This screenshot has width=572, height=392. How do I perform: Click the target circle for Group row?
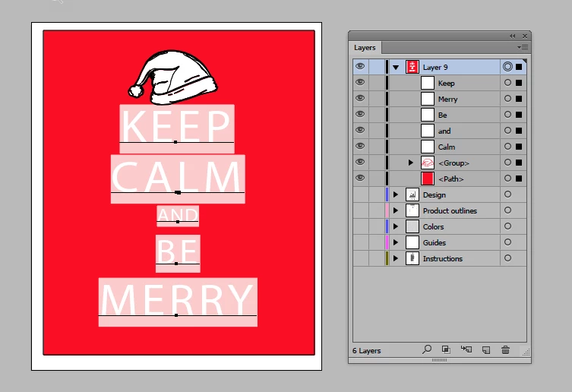tap(507, 162)
